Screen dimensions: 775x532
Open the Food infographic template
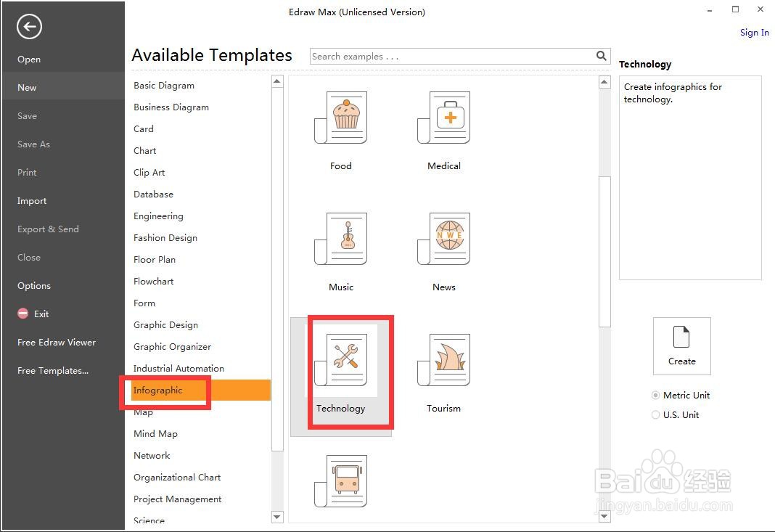point(341,131)
